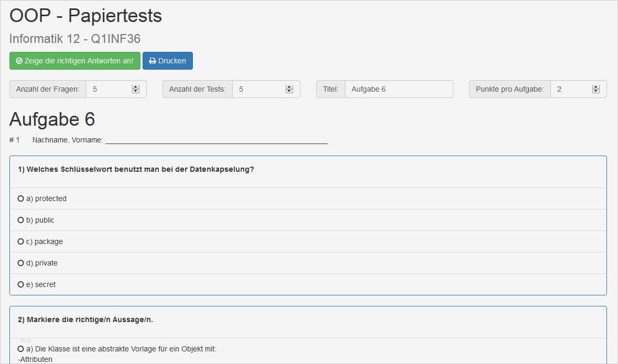Screen dimensions: 618x364
Task: Click the question 2 heading Markiere die richtige/n Aussage/n
Action: click(85, 319)
